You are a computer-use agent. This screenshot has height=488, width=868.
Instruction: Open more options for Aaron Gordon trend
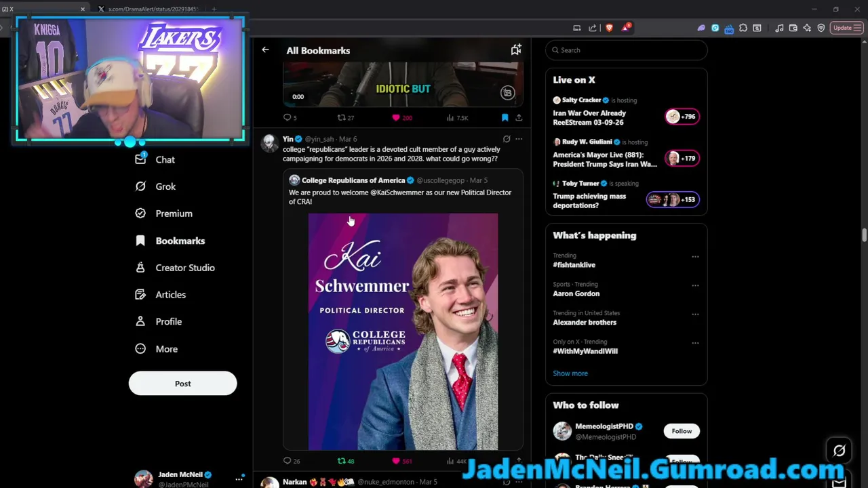pyautogui.click(x=695, y=285)
